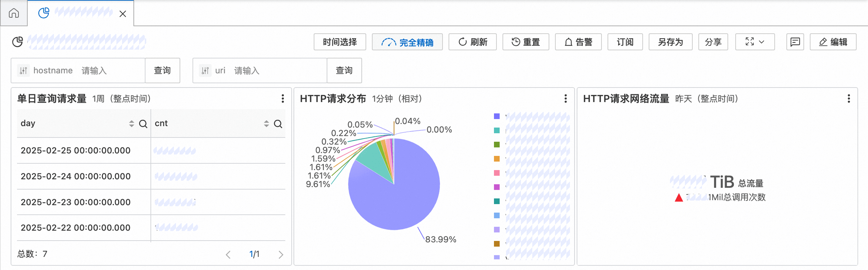
Task: Toggle sort order on cnt column
Action: click(x=267, y=124)
